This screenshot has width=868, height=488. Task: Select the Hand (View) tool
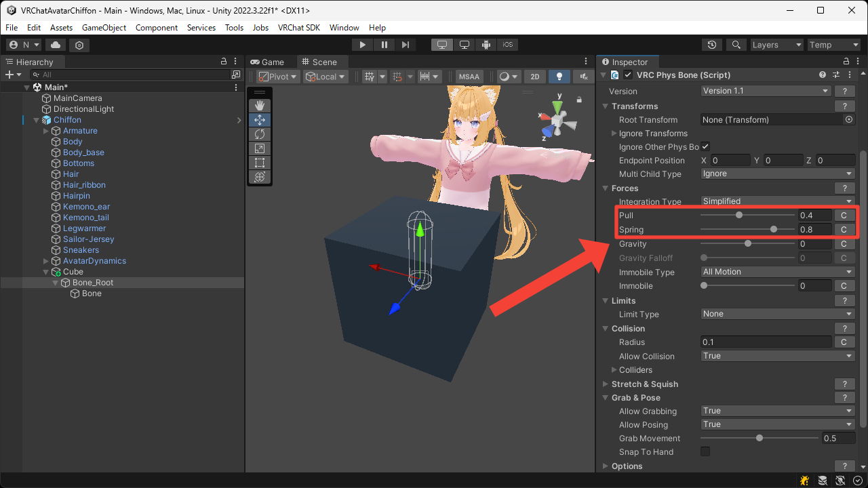(x=260, y=106)
